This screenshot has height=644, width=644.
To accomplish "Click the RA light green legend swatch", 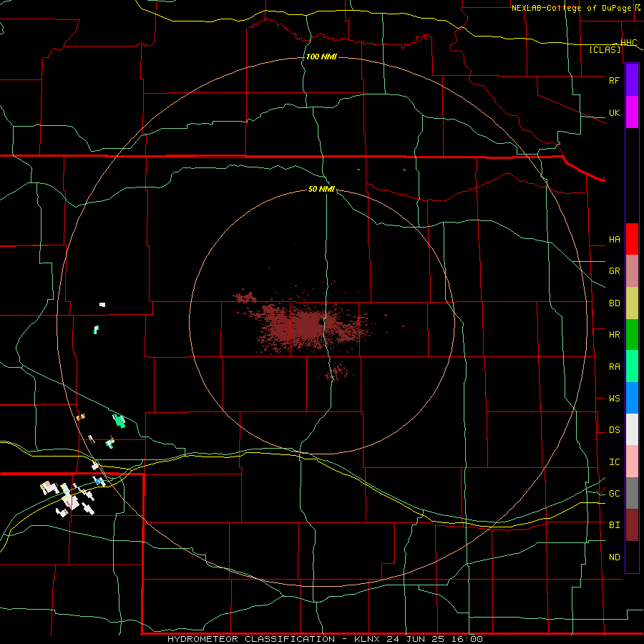I will pyautogui.click(x=632, y=366).
